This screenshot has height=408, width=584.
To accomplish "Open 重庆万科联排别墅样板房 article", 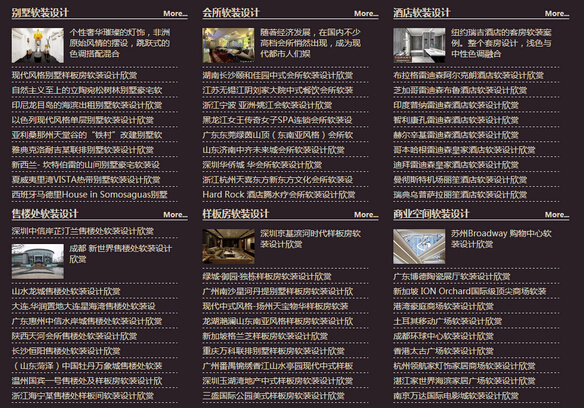I will [x=273, y=351].
